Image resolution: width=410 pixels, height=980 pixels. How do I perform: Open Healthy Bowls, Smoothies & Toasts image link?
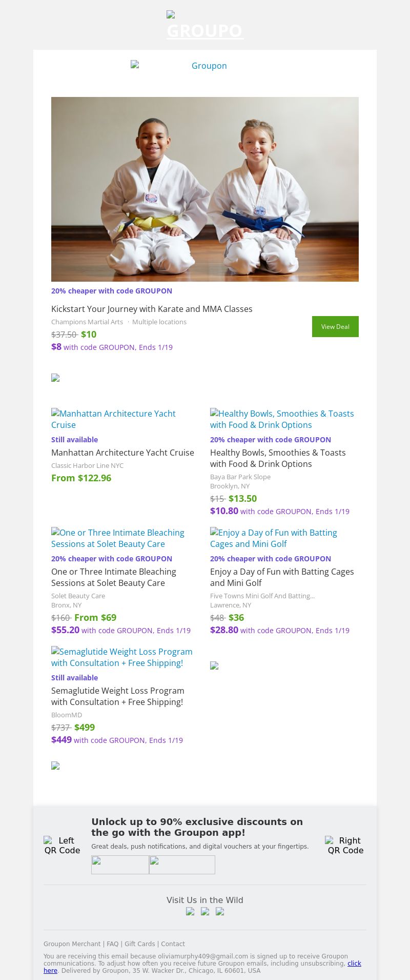282,419
